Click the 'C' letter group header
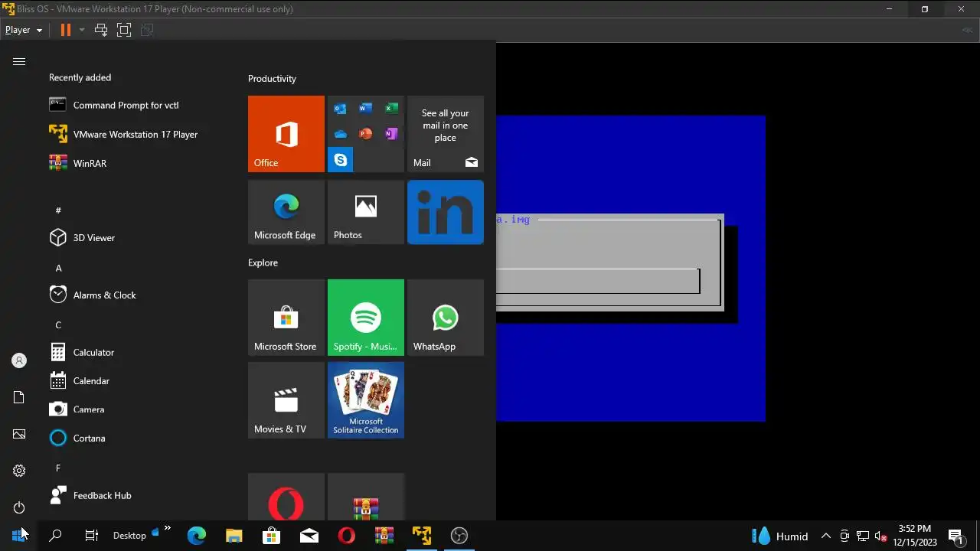The width and height of the screenshot is (980, 551). coord(58,325)
